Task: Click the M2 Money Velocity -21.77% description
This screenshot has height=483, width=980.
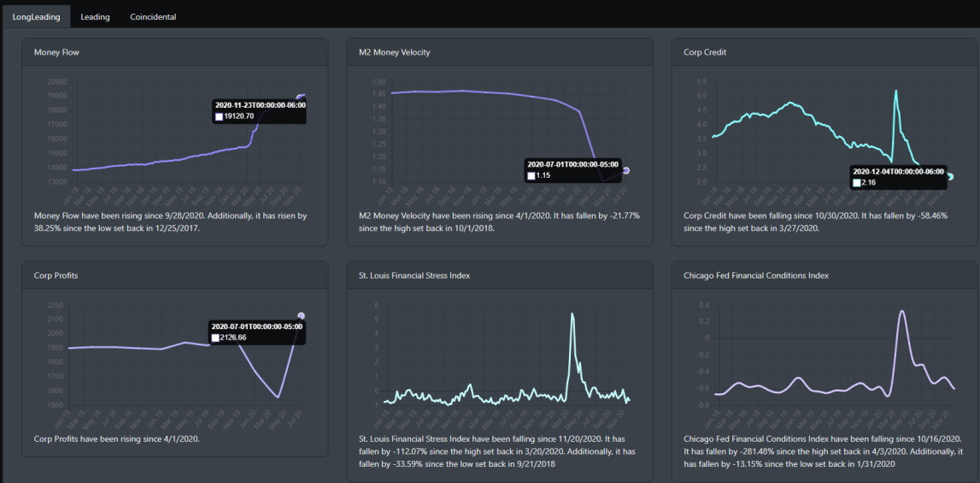Action: tap(499, 221)
